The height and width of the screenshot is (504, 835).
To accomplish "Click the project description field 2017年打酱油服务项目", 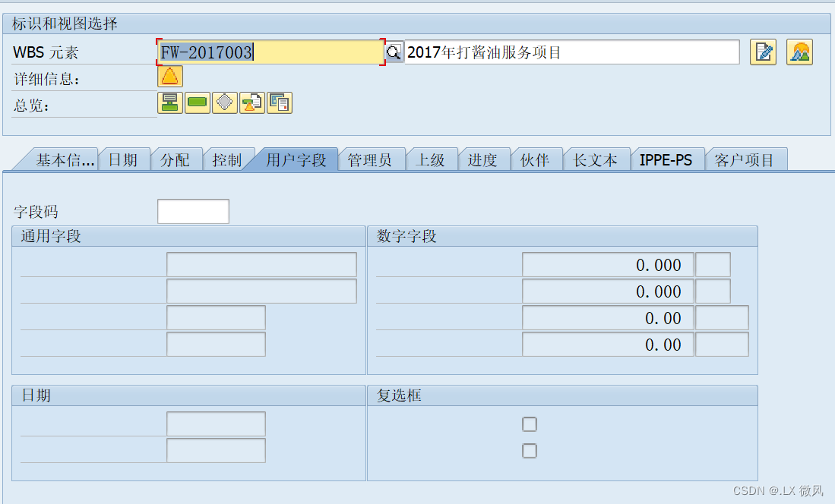I will click(x=570, y=52).
